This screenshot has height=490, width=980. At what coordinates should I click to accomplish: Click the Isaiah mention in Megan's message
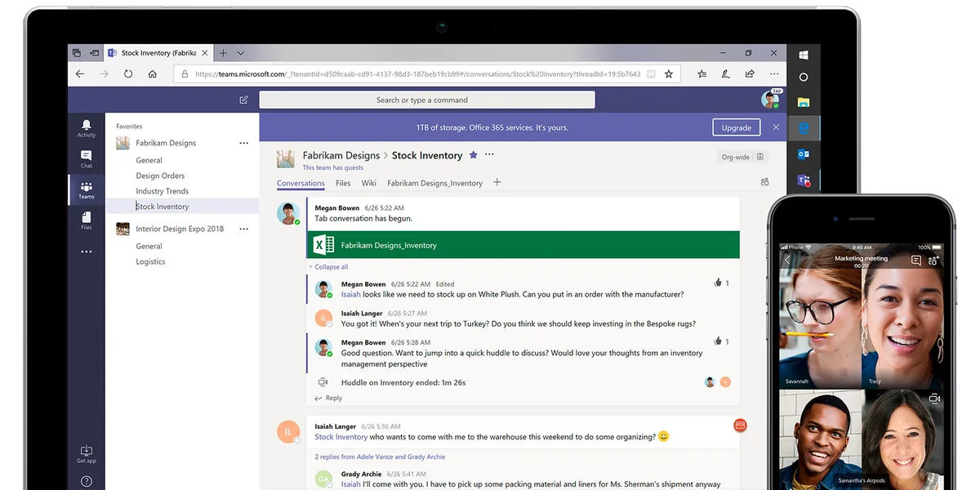[x=350, y=294]
